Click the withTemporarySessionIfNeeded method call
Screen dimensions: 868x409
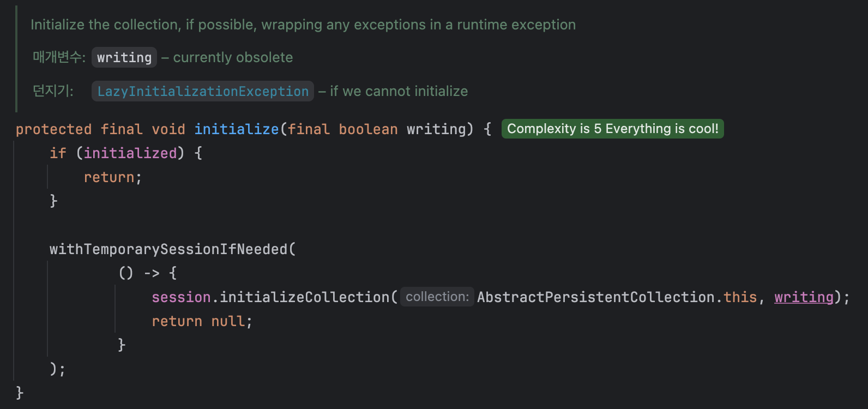click(x=168, y=249)
